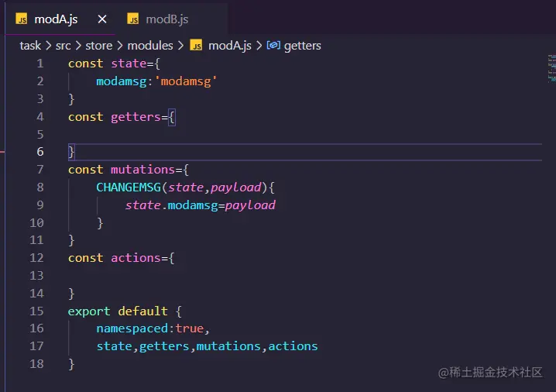Click the modA.js breadcrumb item
Screen dimensions: 556x392
point(230,46)
